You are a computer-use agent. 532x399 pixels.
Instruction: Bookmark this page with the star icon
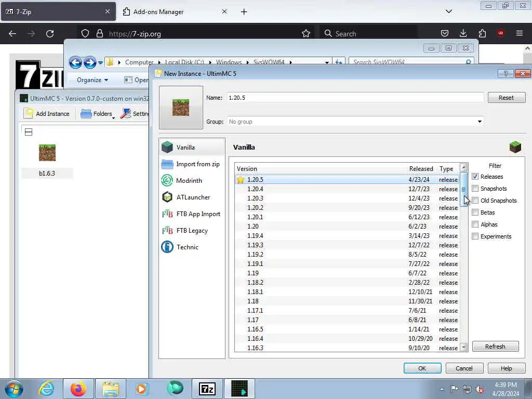click(x=305, y=34)
